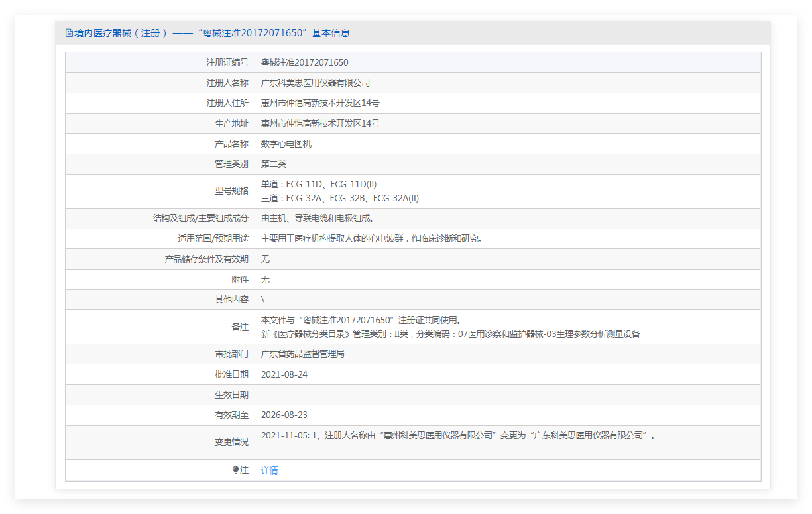Click the 生产地址 address value
812x514 pixels.
pyautogui.click(x=320, y=123)
